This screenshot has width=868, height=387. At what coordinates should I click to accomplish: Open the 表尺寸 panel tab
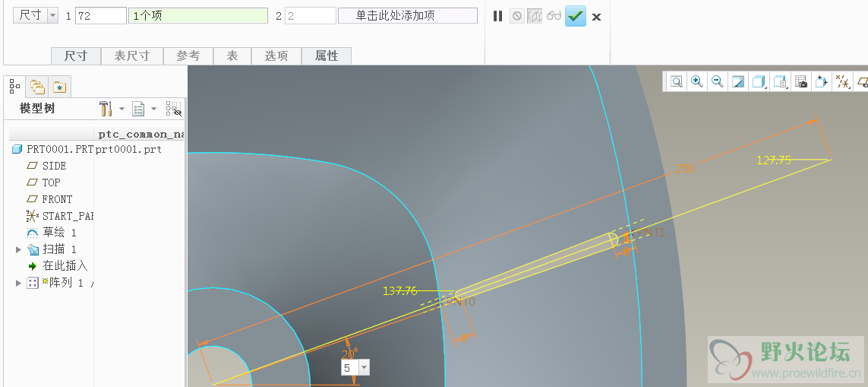pos(131,56)
